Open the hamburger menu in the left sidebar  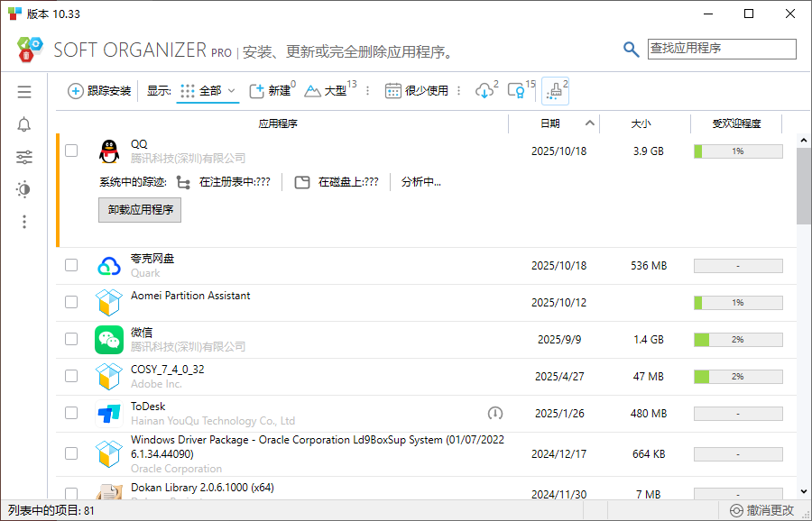(24, 91)
